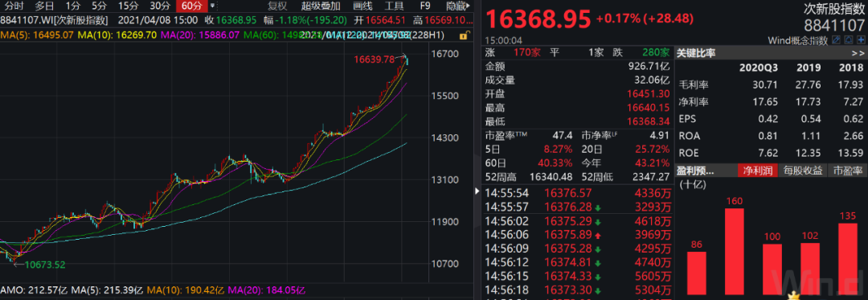Open the 画线 drawing tools menu
868x300 pixels.
coord(362,6)
